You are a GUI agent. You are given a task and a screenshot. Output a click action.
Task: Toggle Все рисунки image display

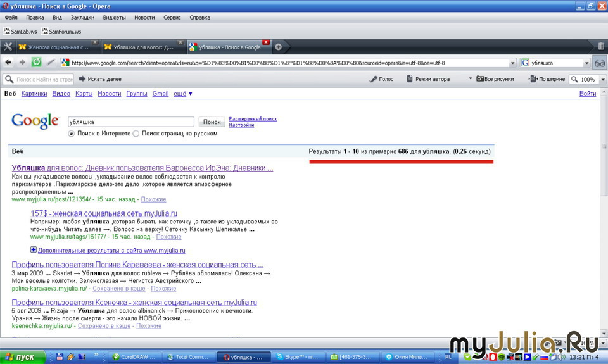coord(495,79)
